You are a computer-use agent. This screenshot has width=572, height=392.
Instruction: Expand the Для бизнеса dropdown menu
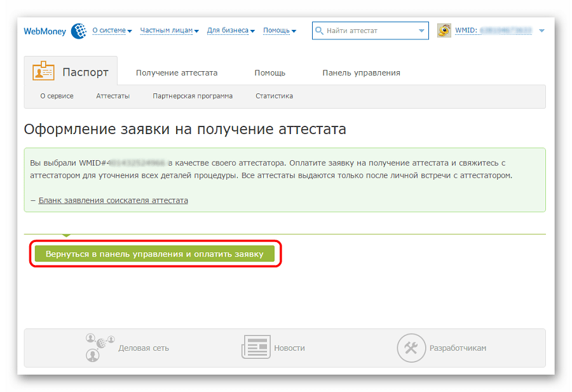(231, 30)
